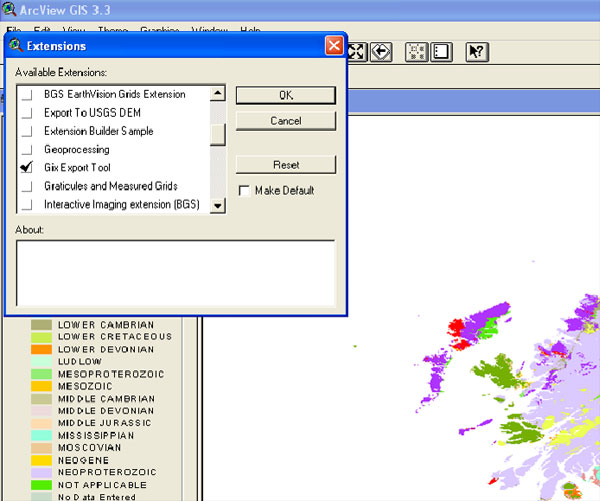Click the LOWER CAMBRIAN color swatch
Viewport: 600px width, 501px height.
tap(41, 325)
